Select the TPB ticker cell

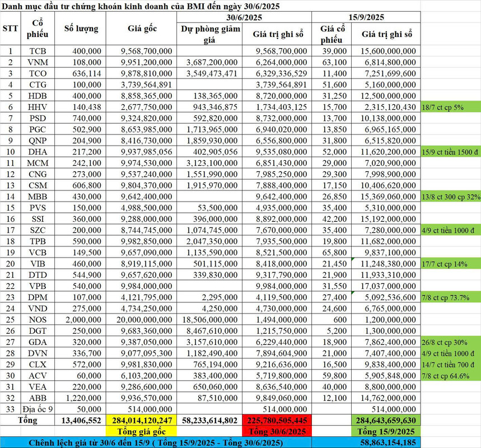38,241
